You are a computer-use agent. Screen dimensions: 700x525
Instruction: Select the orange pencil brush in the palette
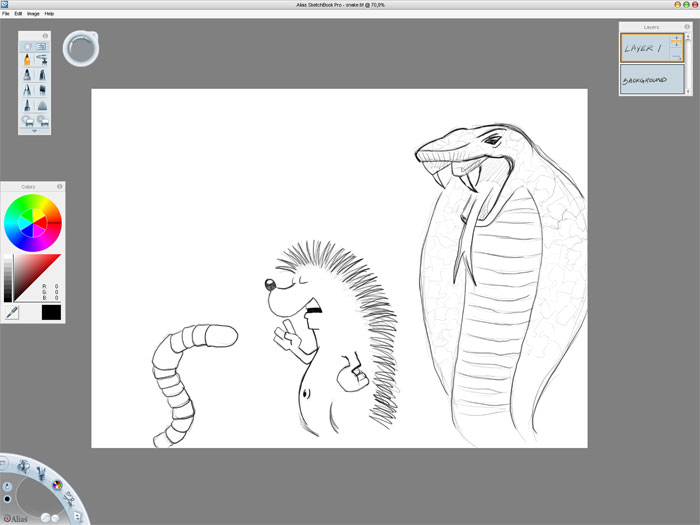(27, 60)
